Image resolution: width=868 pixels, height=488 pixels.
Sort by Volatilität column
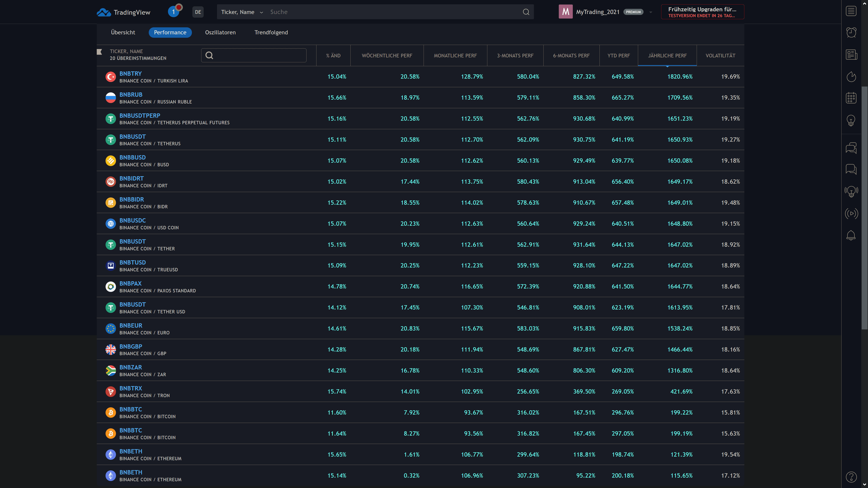pyautogui.click(x=720, y=56)
